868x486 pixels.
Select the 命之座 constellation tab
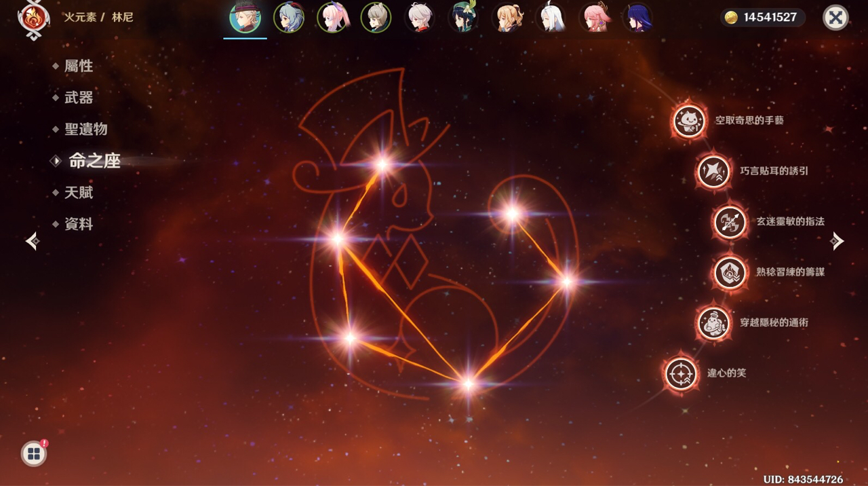click(94, 161)
